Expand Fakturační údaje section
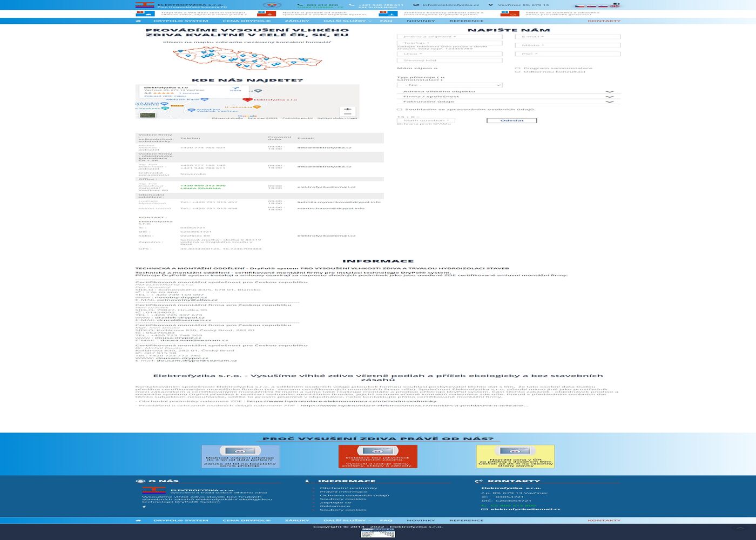Viewport: 756px width, 540px height. click(509, 102)
